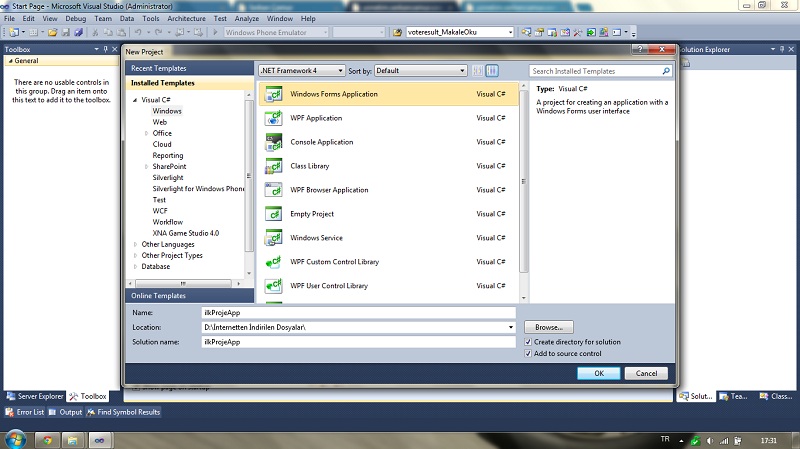Click the OK button
Screen dimensions: 800x449
click(x=599, y=373)
